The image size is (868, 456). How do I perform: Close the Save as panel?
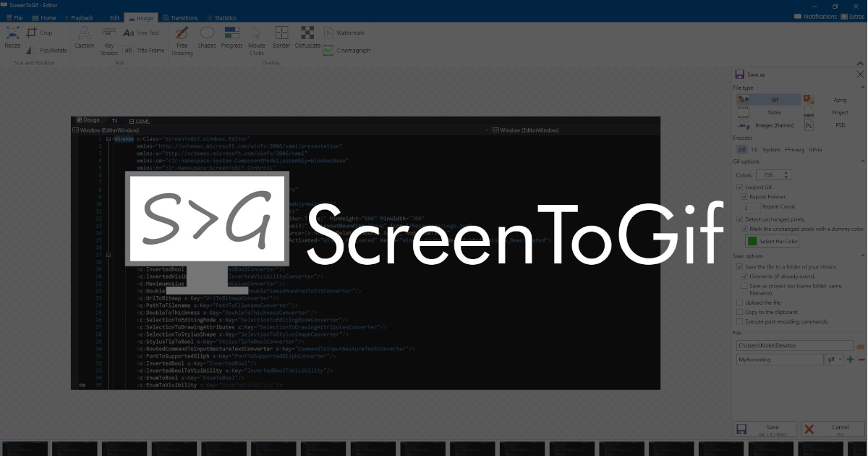click(x=860, y=74)
